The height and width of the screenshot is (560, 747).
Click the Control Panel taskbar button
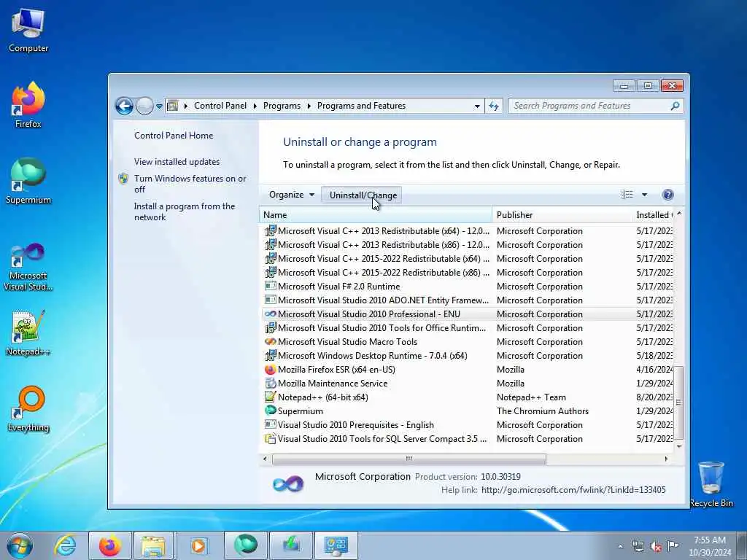(x=336, y=545)
